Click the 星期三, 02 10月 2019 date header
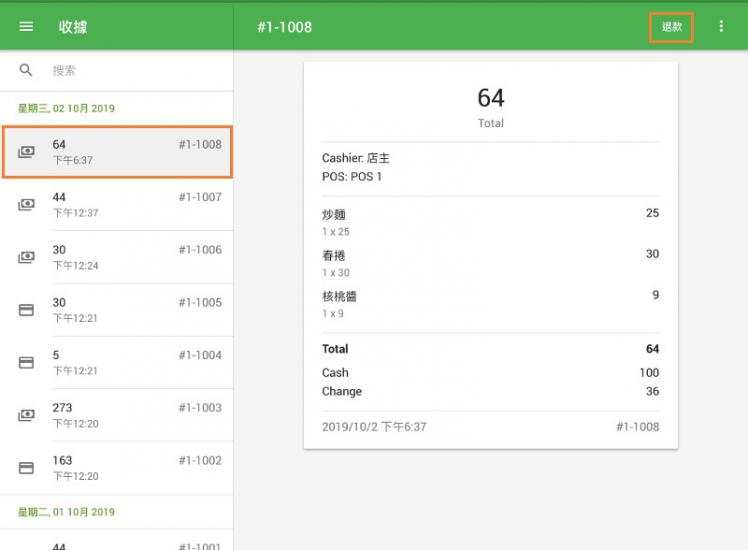The width and height of the screenshot is (748, 550). 66,108
